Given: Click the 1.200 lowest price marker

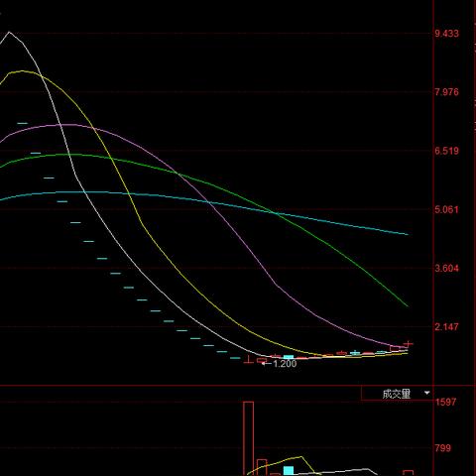Looking at the screenshot, I should tap(285, 364).
